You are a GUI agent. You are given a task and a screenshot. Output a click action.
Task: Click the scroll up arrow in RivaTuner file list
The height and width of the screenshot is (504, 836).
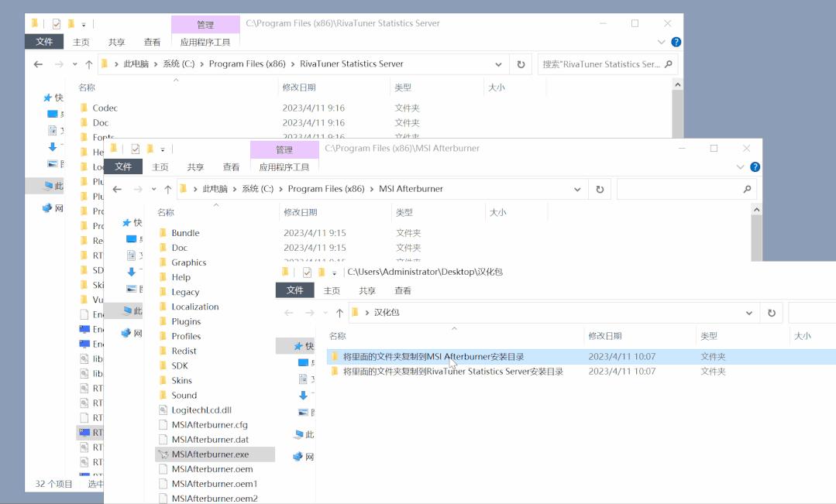point(677,84)
